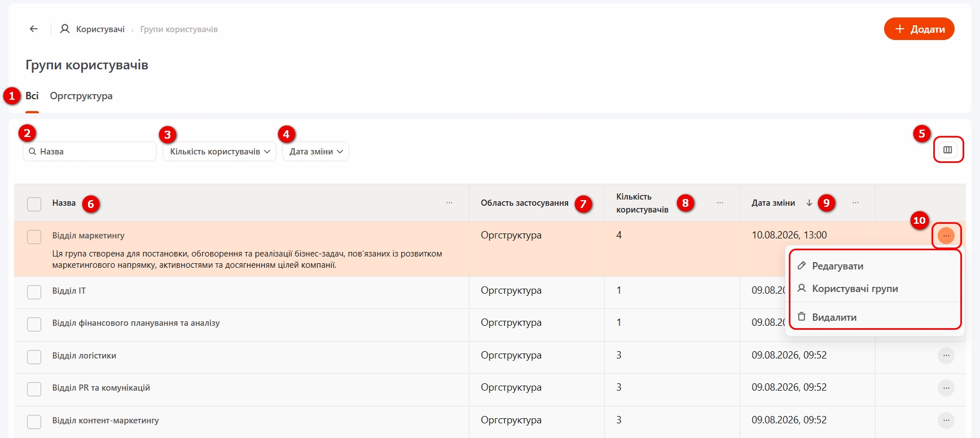The width and height of the screenshot is (980, 438).
Task: Open options dots in Назва column header
Action: (449, 203)
